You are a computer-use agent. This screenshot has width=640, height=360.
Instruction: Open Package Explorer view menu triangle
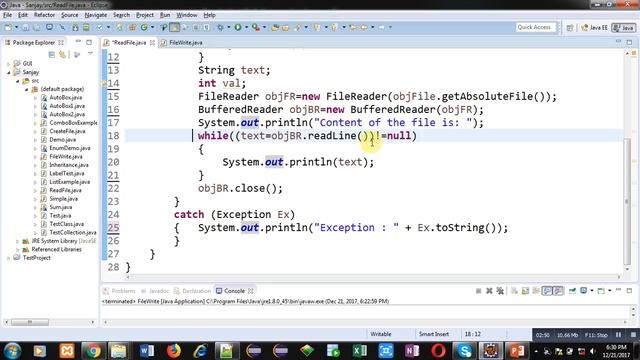pos(90,54)
